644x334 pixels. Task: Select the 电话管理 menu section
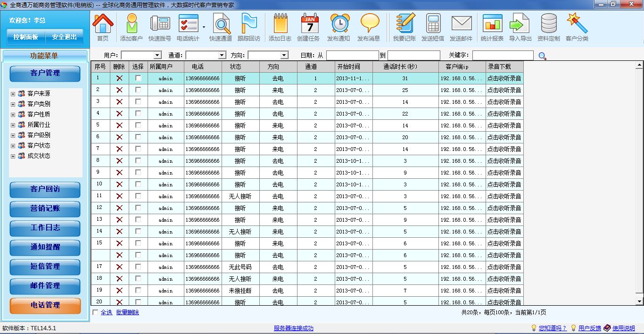(45, 305)
